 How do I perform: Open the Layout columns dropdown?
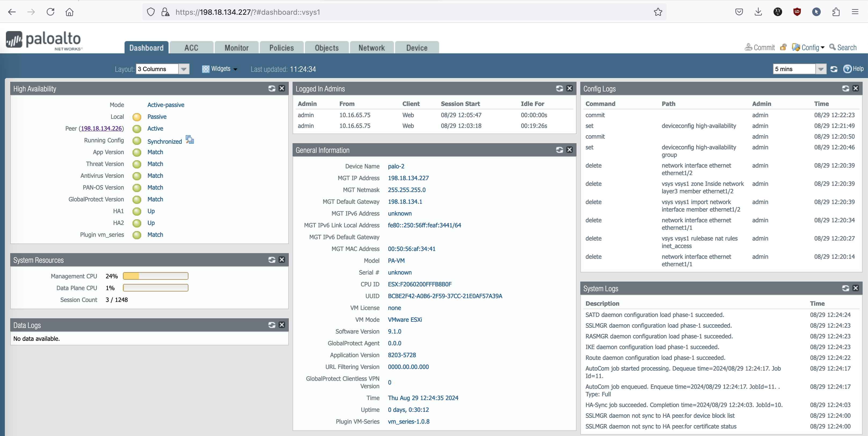tap(184, 69)
